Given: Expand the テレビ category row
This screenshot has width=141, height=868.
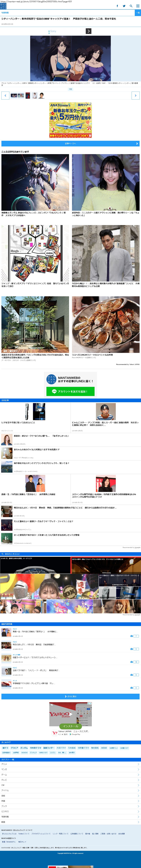Looking at the screenshot, I should (x=71, y=780).
